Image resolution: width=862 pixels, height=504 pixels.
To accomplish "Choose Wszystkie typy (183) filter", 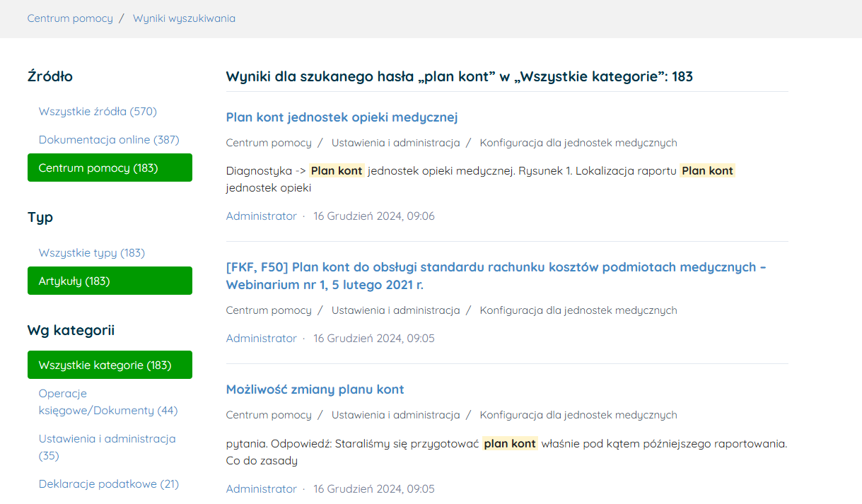I will point(92,252).
